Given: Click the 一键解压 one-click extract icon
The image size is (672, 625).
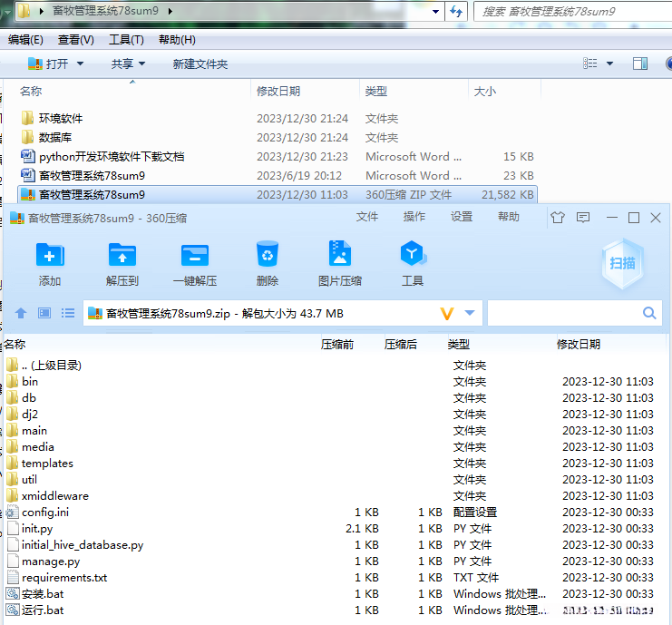Looking at the screenshot, I should coord(195,255).
